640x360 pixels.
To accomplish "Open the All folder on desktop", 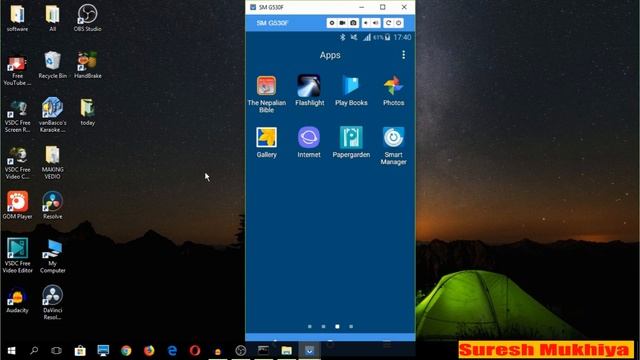I will (53, 18).
